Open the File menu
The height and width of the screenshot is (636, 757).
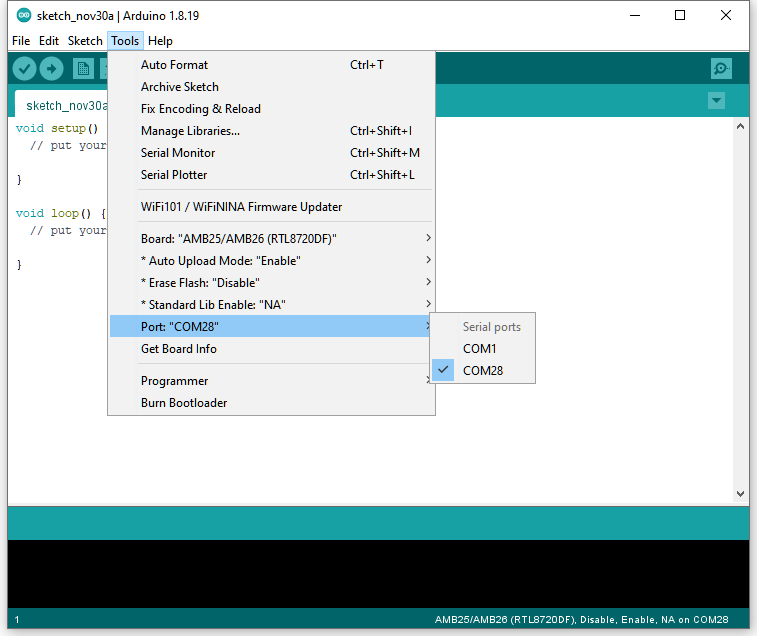[x=21, y=41]
